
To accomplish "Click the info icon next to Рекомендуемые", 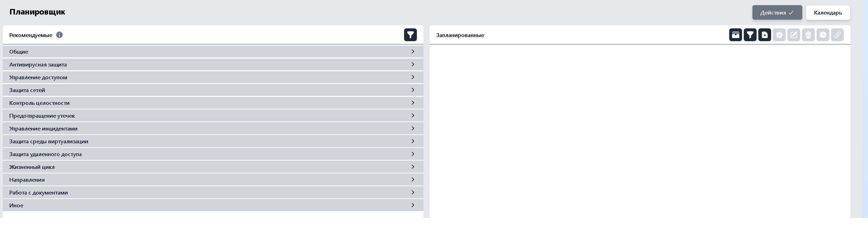I will (x=60, y=35).
